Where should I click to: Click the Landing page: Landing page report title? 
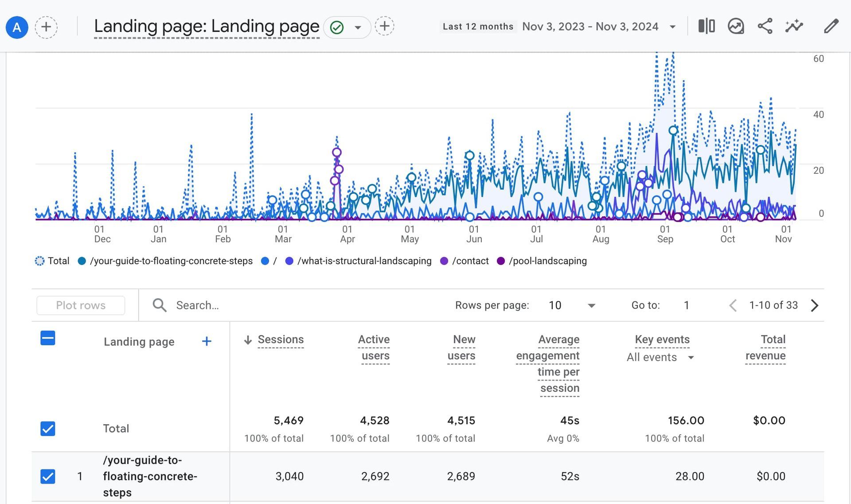click(206, 27)
